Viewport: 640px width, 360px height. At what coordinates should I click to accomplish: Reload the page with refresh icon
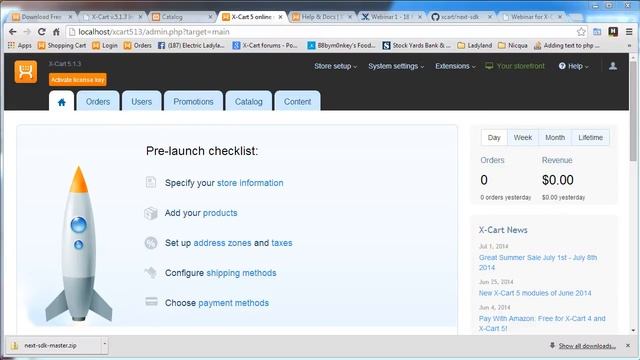click(x=42, y=32)
